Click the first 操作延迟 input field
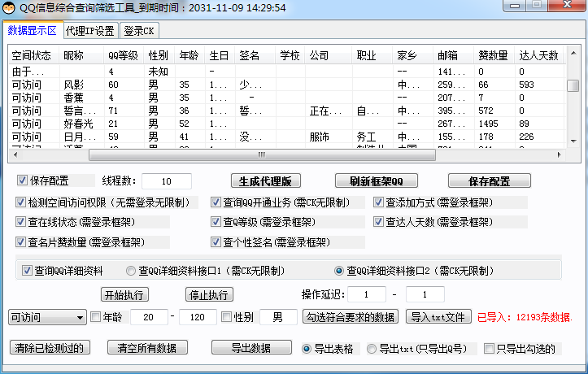This screenshot has height=374, width=588. coord(367,294)
